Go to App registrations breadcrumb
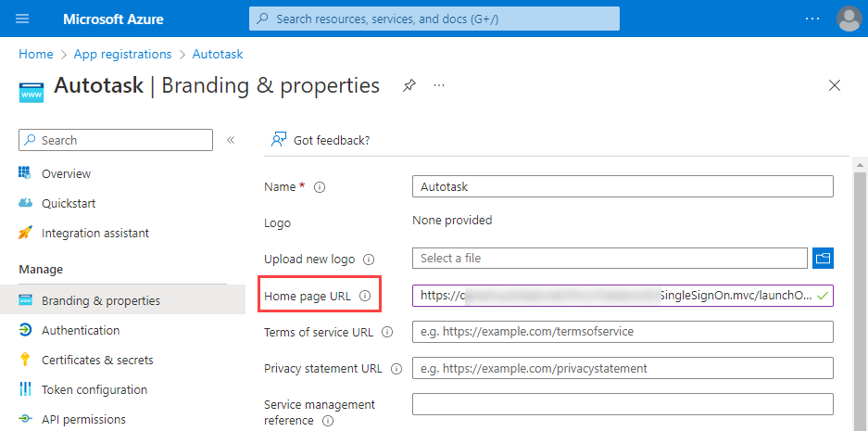Viewport: 868px width, 431px height. (123, 55)
